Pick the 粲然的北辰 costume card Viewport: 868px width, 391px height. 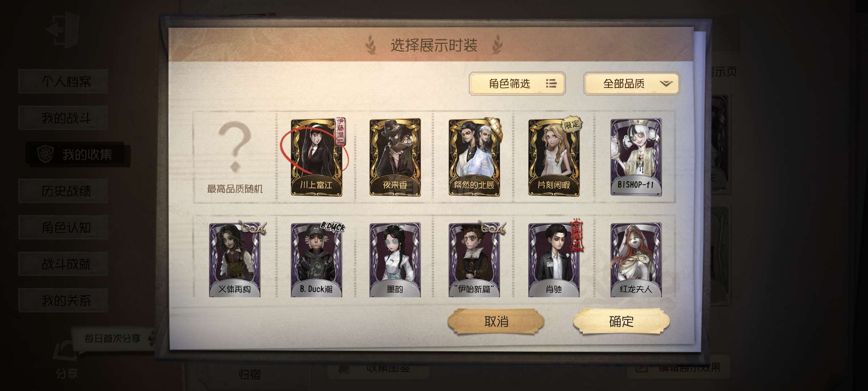point(474,157)
